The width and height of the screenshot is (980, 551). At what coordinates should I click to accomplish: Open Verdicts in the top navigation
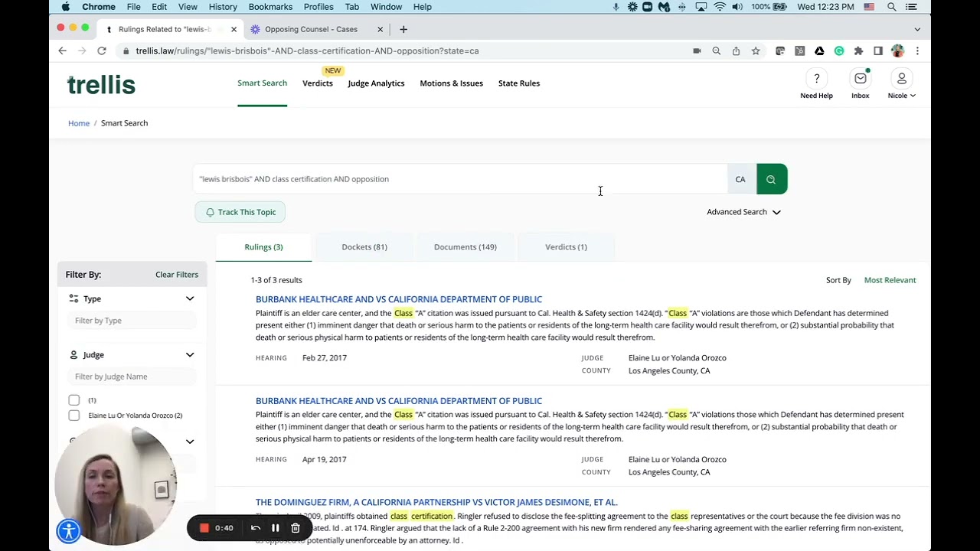(x=318, y=83)
